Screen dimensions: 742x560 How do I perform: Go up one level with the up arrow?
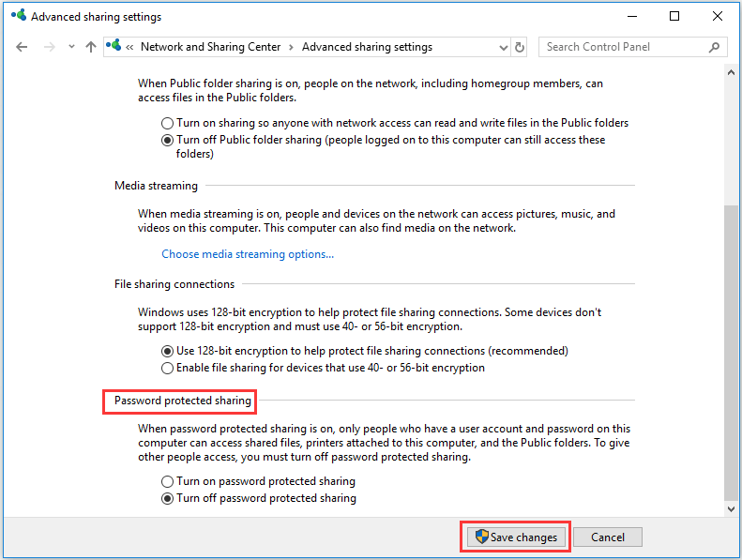(91, 47)
